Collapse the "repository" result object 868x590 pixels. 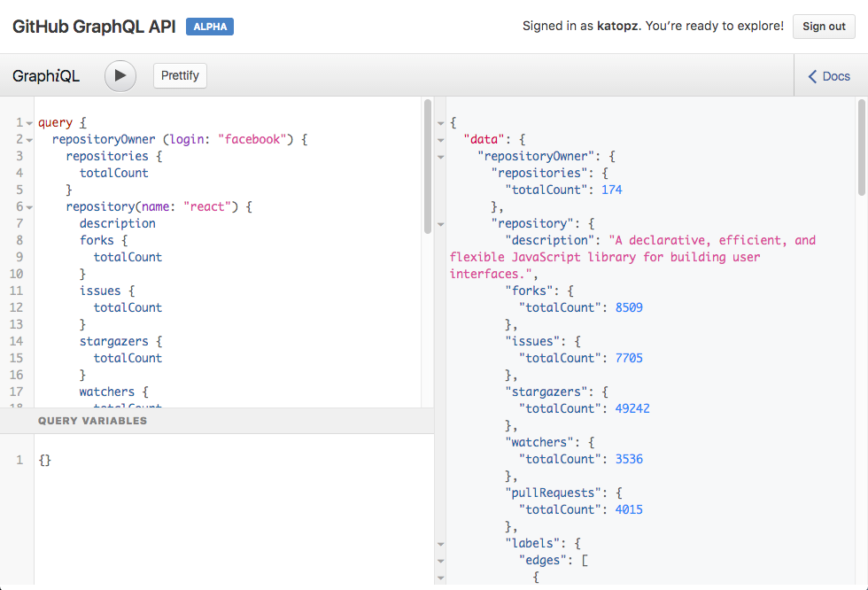click(x=442, y=224)
